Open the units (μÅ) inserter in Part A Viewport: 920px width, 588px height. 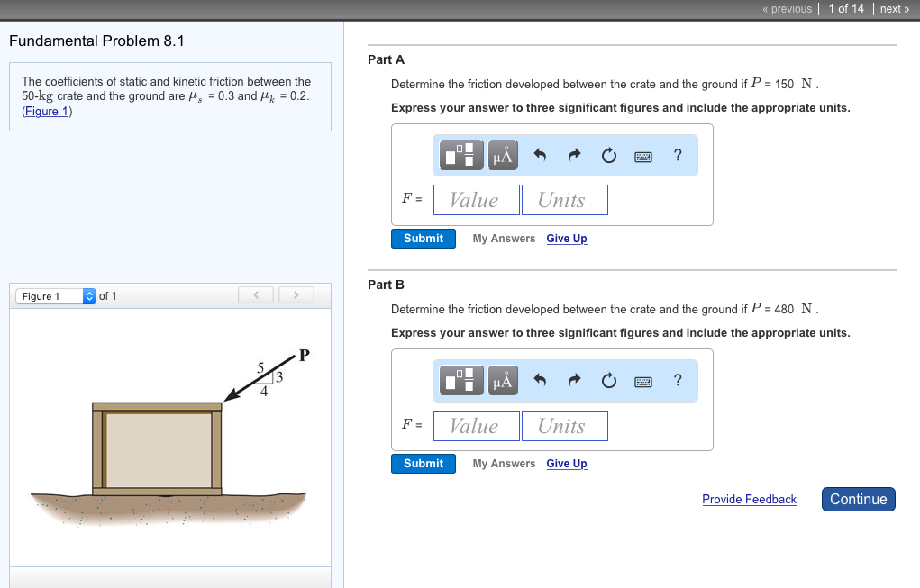click(503, 155)
